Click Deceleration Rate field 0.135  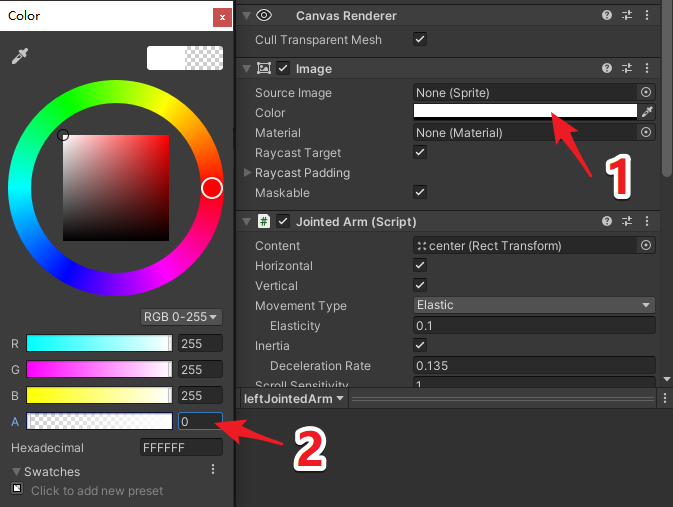coord(534,365)
